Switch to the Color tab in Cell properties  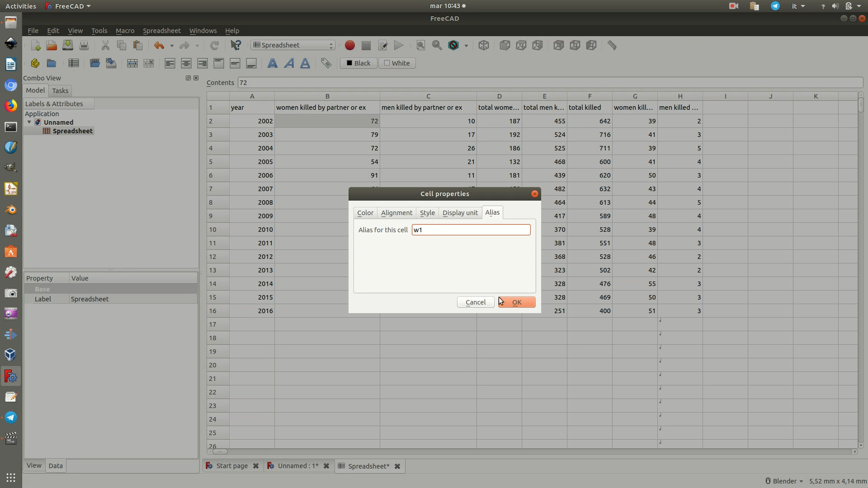click(365, 213)
